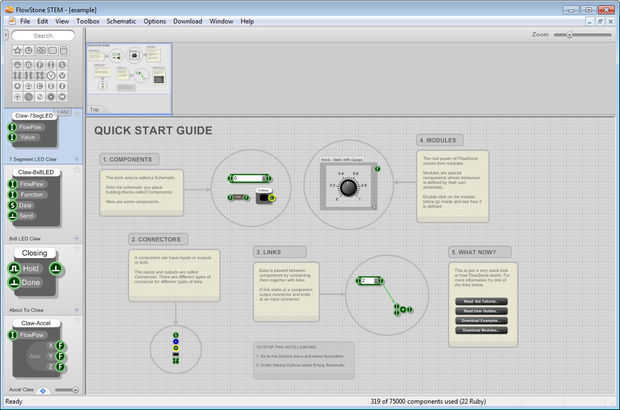Collapse the toolbox side panel arrow
Screen dimensions: 620x410
pyautogui.click(x=6, y=36)
